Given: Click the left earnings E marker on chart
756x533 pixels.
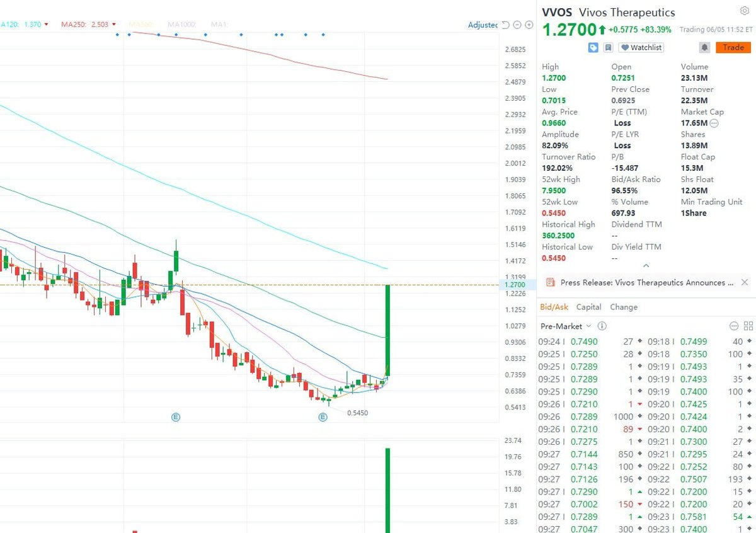Looking at the screenshot, I should click(x=177, y=416).
